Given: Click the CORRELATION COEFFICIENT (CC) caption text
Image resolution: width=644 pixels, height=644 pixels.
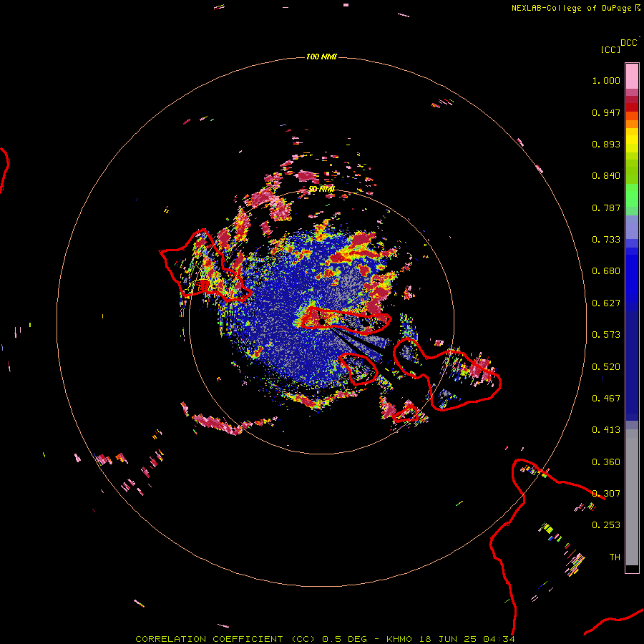Looking at the screenshot, I should (x=225, y=639).
